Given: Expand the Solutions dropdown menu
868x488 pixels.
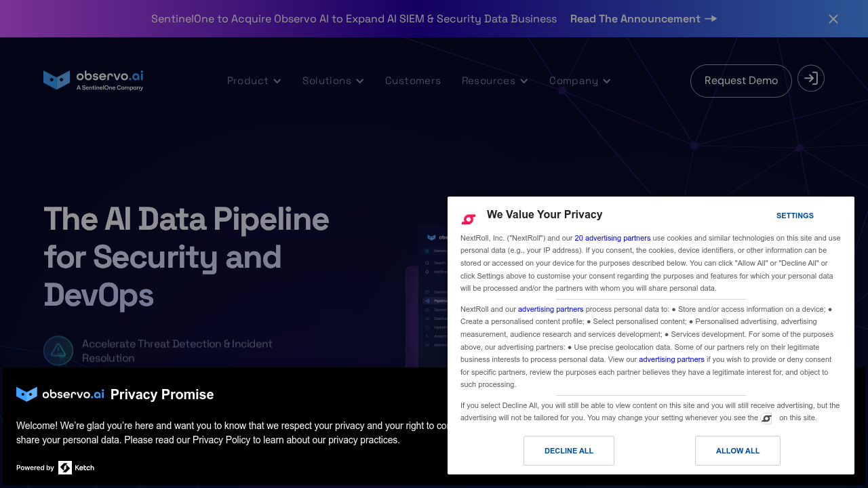Looking at the screenshot, I should pos(333,81).
